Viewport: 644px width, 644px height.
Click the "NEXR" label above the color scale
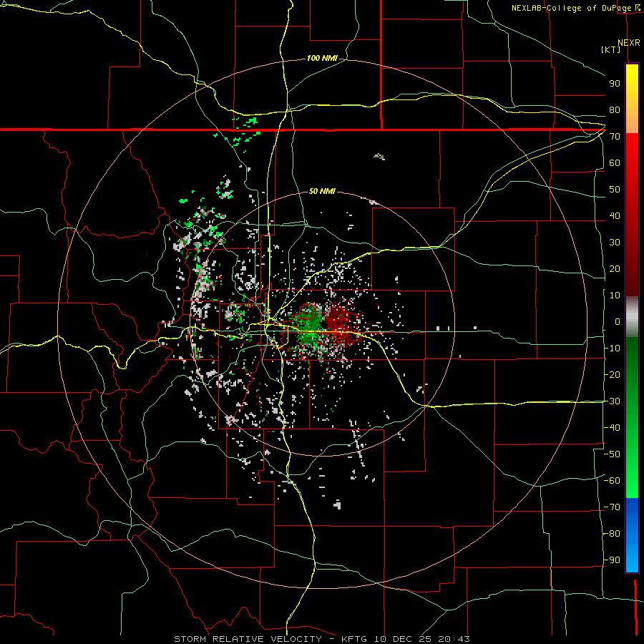[629, 43]
